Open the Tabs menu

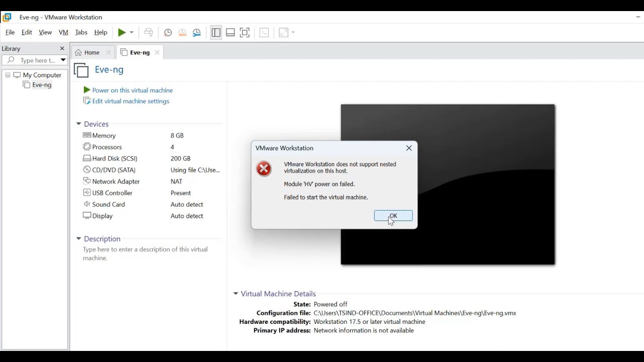click(81, 32)
